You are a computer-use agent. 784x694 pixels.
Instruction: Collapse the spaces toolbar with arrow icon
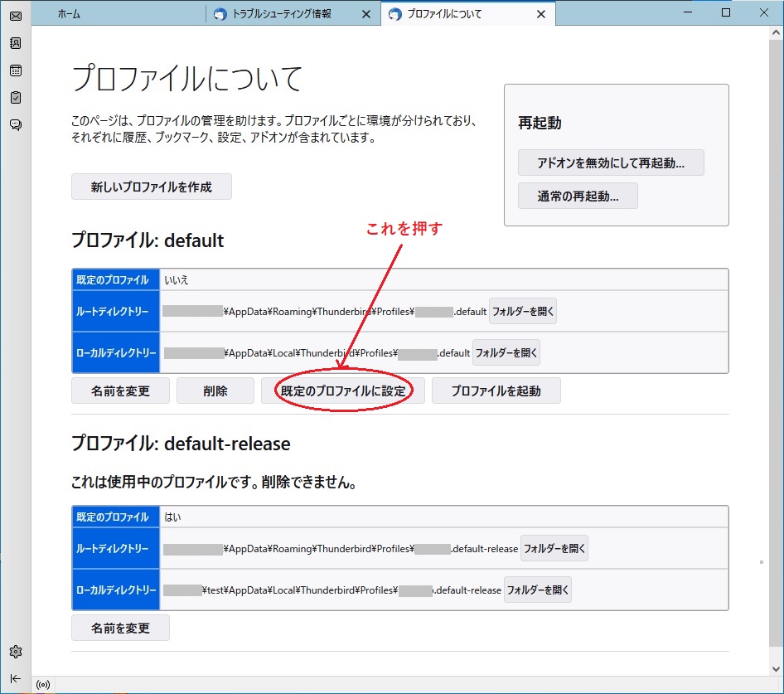click(16, 678)
